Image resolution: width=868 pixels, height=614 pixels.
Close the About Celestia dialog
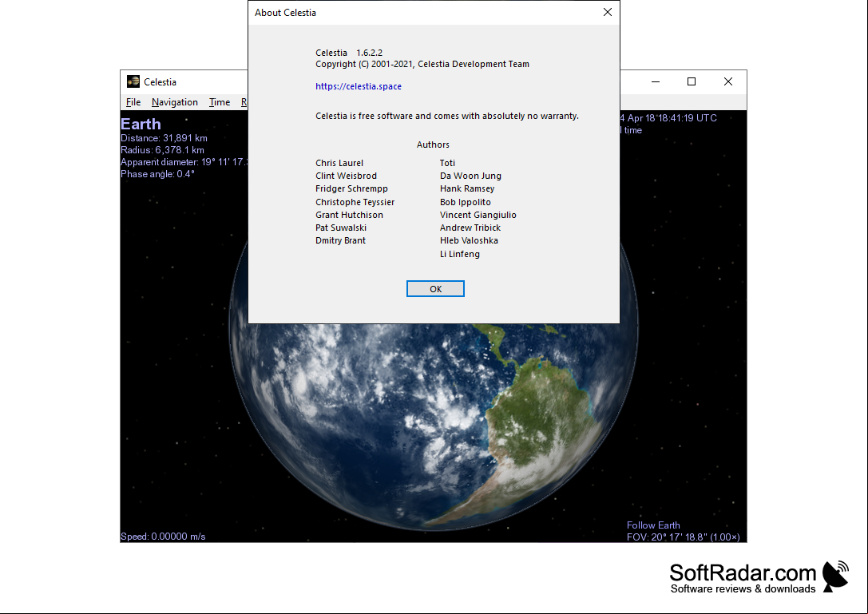click(x=607, y=12)
